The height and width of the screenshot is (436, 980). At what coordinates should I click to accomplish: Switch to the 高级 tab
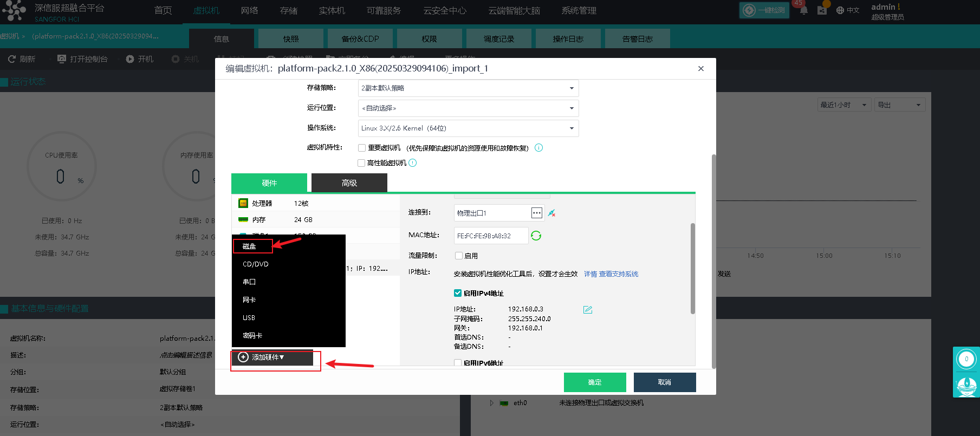point(349,183)
